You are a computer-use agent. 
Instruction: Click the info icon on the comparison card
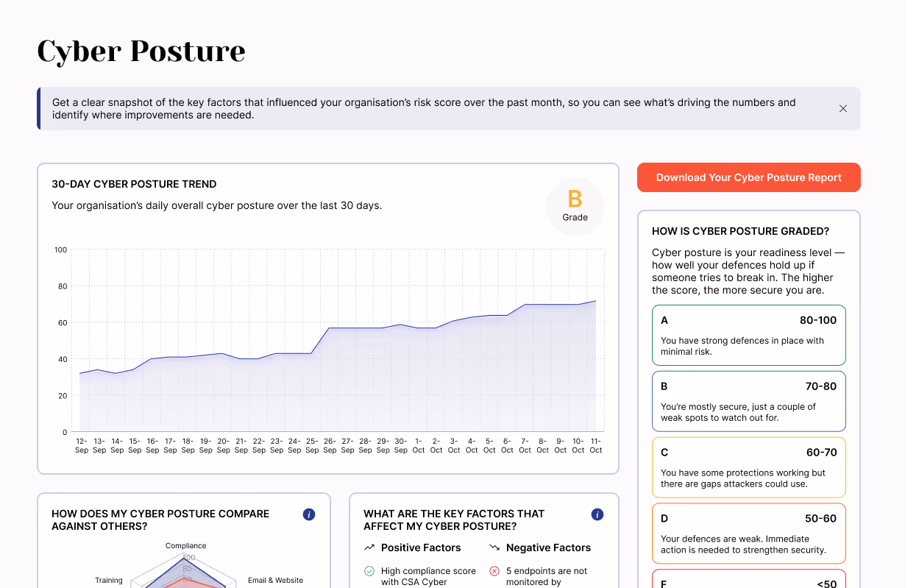tap(308, 514)
